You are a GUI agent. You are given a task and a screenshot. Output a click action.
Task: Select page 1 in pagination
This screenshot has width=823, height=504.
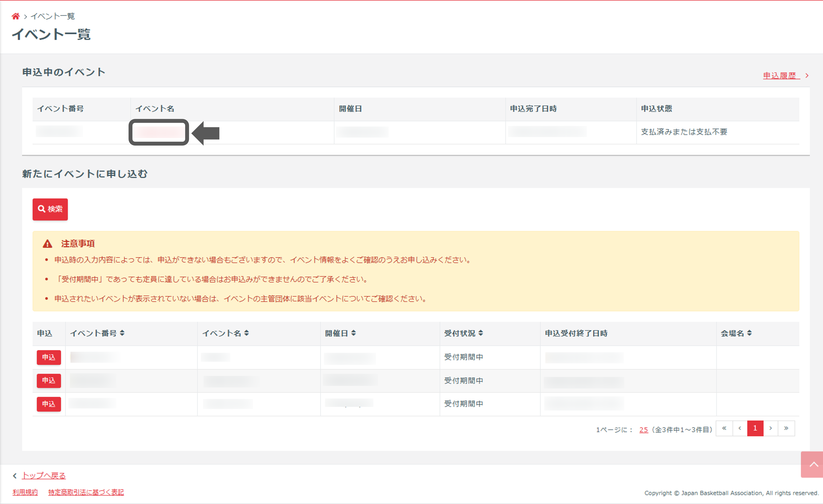[755, 428]
